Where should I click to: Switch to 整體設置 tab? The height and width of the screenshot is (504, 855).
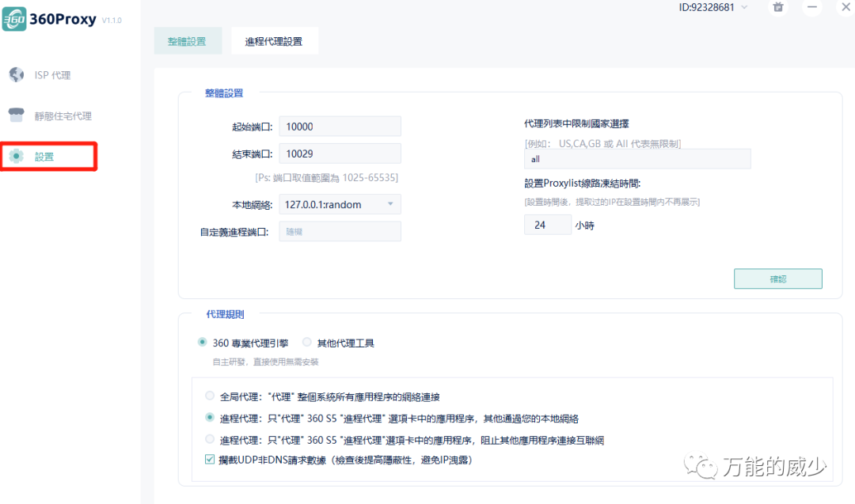188,41
